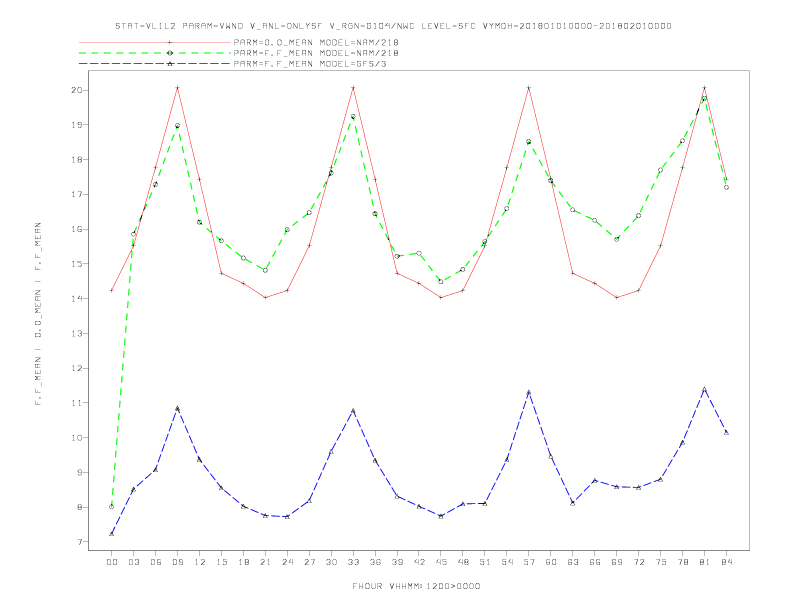
Task: Click blue triangle data point at hour 84
Action: point(726,432)
